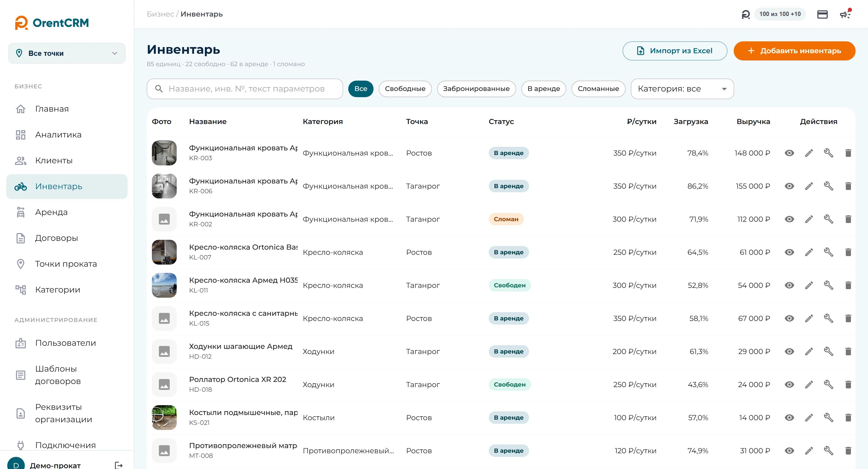This screenshot has height=469, width=868.
Task: Open Аренда in the sidebar
Action: click(67, 212)
